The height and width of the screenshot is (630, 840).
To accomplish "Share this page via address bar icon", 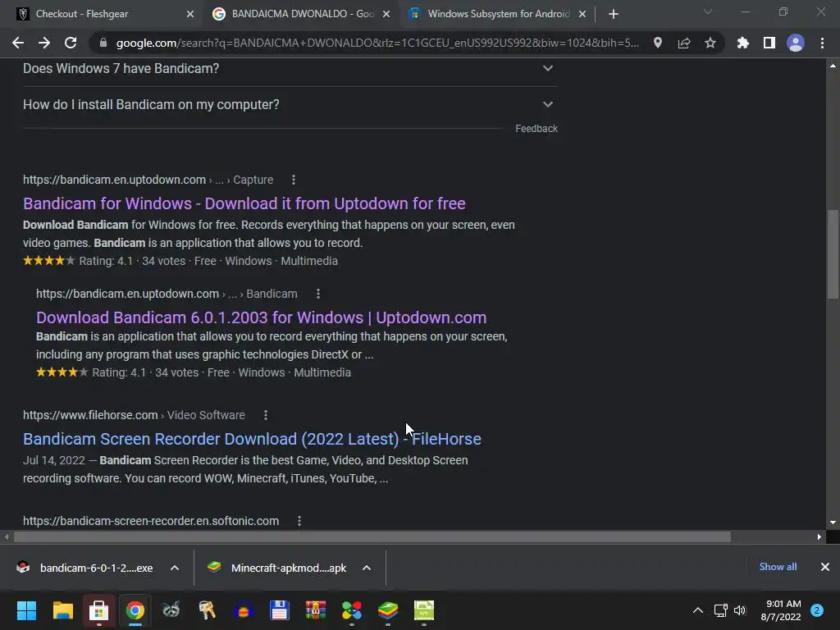I will coord(683,43).
